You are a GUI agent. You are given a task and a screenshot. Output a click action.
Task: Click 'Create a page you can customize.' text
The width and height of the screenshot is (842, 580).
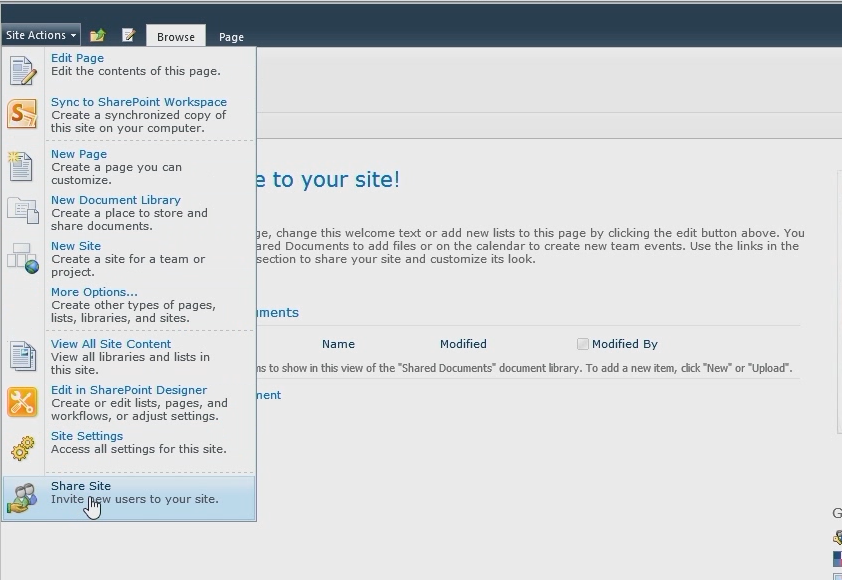117,173
